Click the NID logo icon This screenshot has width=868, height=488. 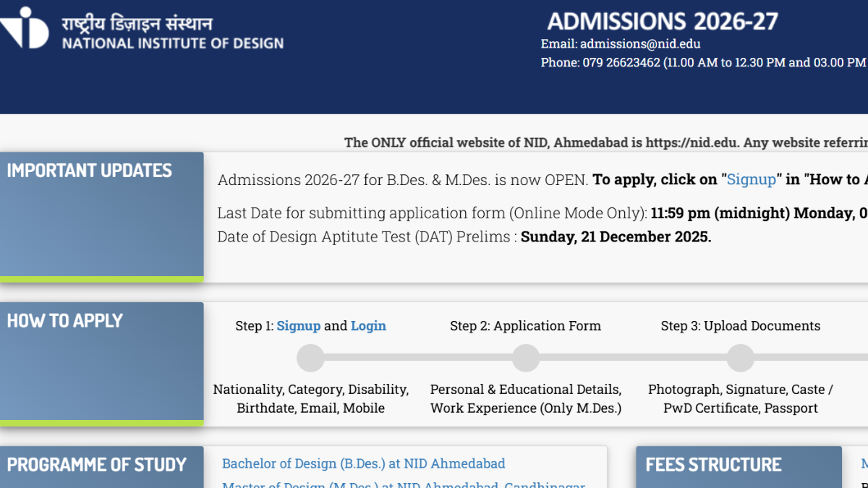(x=25, y=28)
